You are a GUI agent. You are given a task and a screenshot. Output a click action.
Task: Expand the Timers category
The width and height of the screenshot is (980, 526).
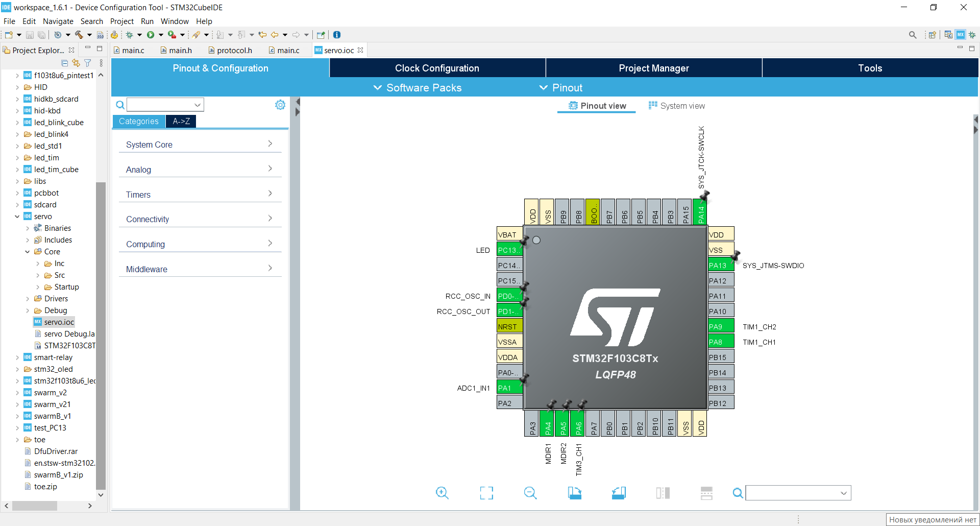coord(200,195)
